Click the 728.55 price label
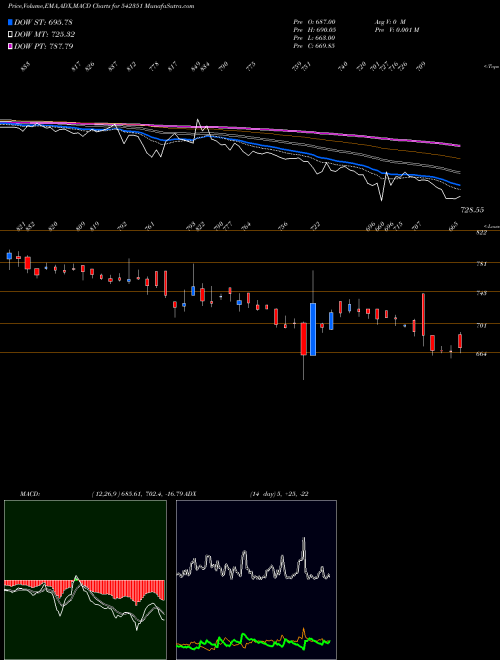Viewport: 500px width, 660px height. click(x=472, y=210)
